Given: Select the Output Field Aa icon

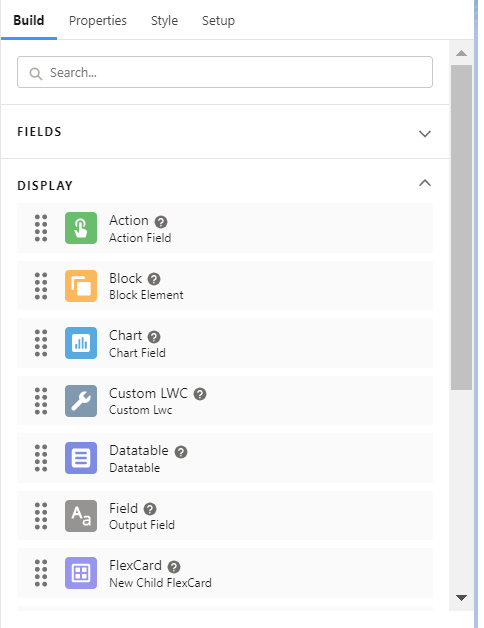Looking at the screenshot, I should (81, 516).
